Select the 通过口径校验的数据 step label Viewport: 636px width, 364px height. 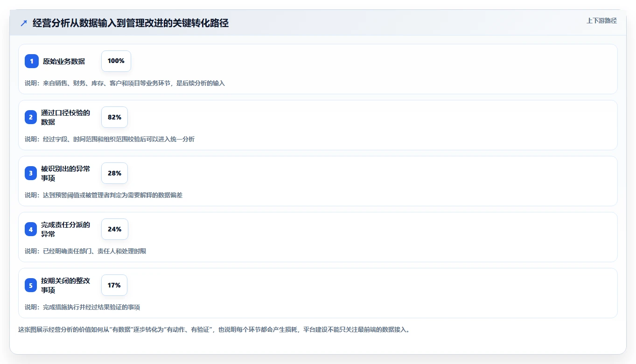click(x=65, y=117)
